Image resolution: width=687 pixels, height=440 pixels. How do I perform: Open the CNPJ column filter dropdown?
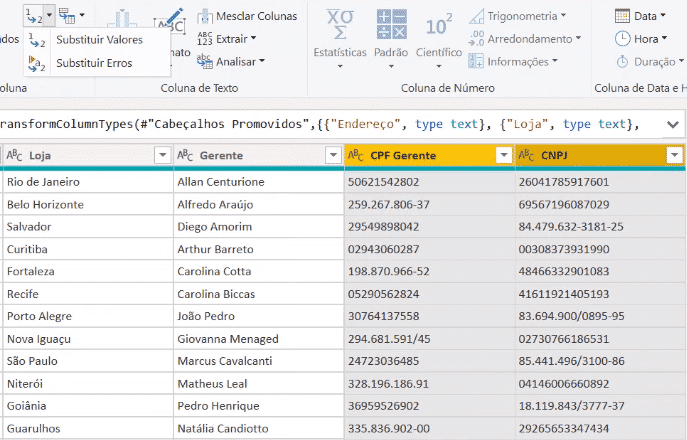(x=674, y=155)
